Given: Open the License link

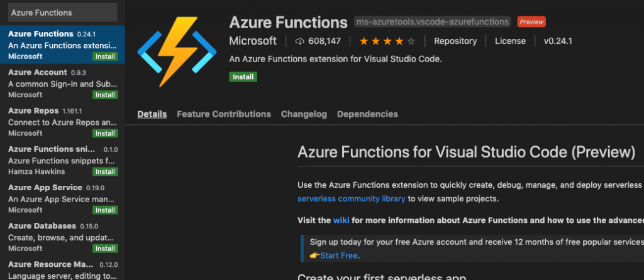Looking at the screenshot, I should click(x=510, y=41).
